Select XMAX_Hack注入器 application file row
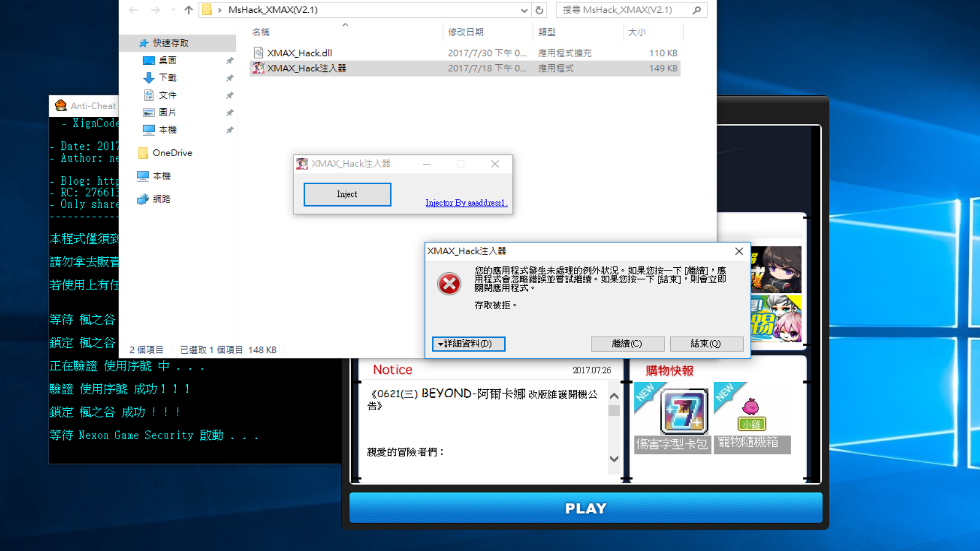980x551 pixels. (464, 68)
